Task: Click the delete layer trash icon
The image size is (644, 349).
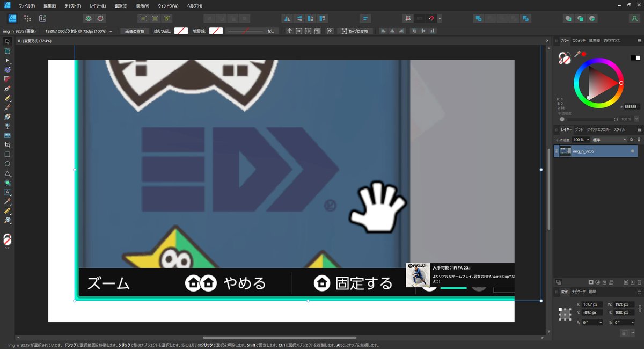Action: coord(639,282)
